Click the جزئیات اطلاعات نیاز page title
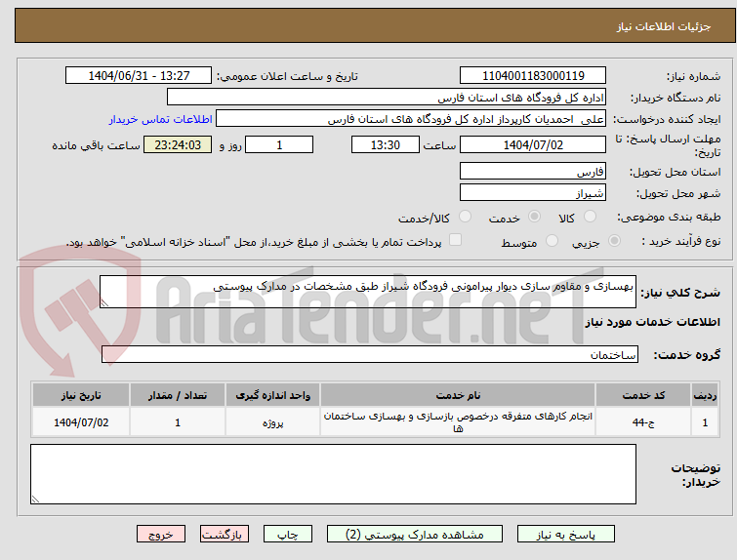 664,26
